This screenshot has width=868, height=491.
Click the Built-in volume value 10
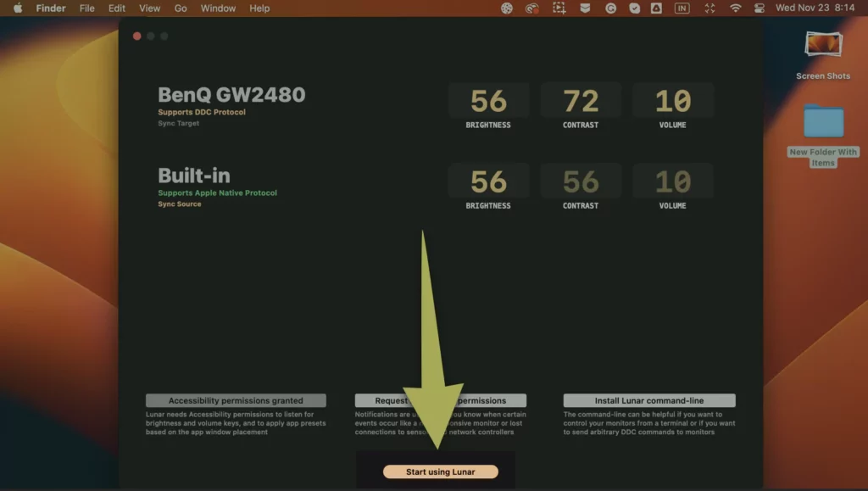673,181
